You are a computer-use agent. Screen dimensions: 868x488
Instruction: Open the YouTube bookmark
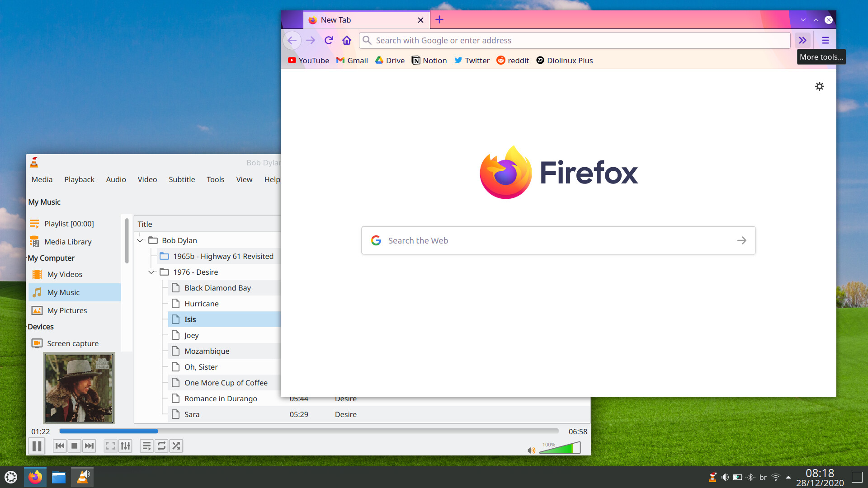[309, 61]
